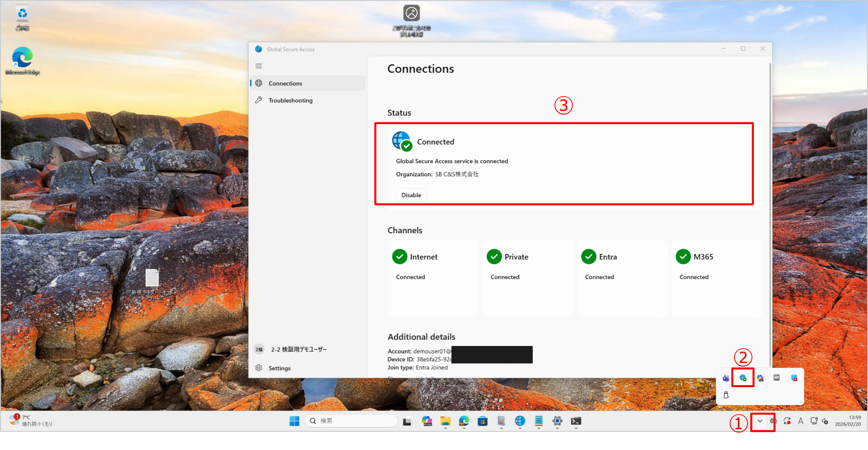Open the Global Secure Access taskbar globe icon
868x450 pixels.
(520, 421)
